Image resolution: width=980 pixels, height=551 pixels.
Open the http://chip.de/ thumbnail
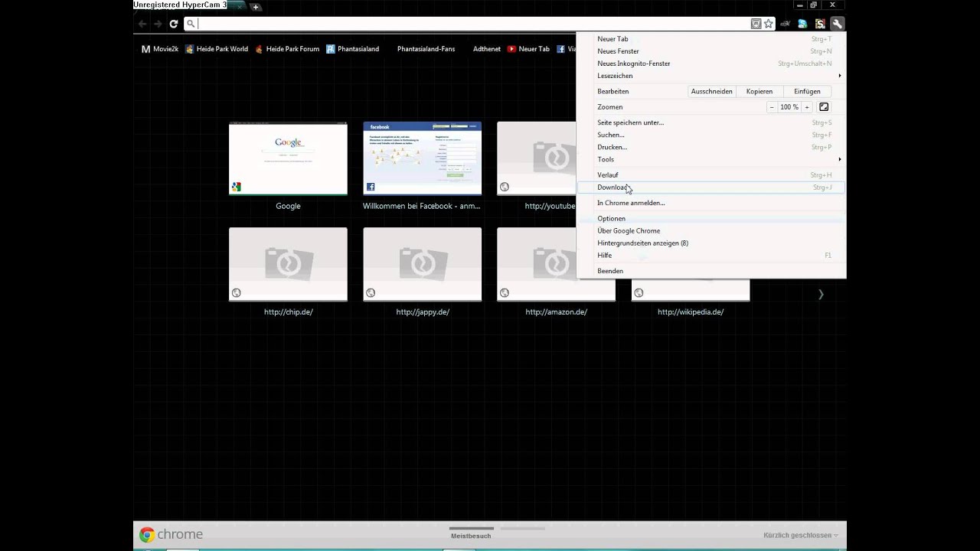288,264
